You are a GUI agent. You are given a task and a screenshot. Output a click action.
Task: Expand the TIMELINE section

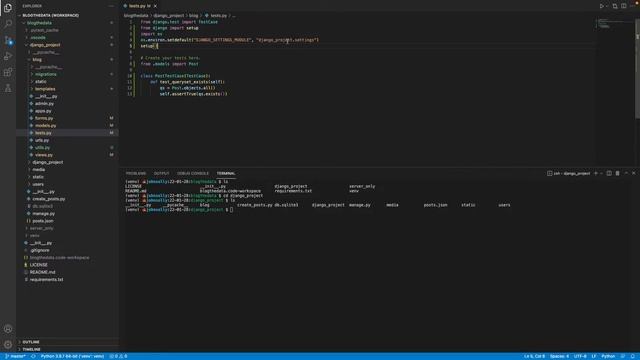[x=31, y=349]
